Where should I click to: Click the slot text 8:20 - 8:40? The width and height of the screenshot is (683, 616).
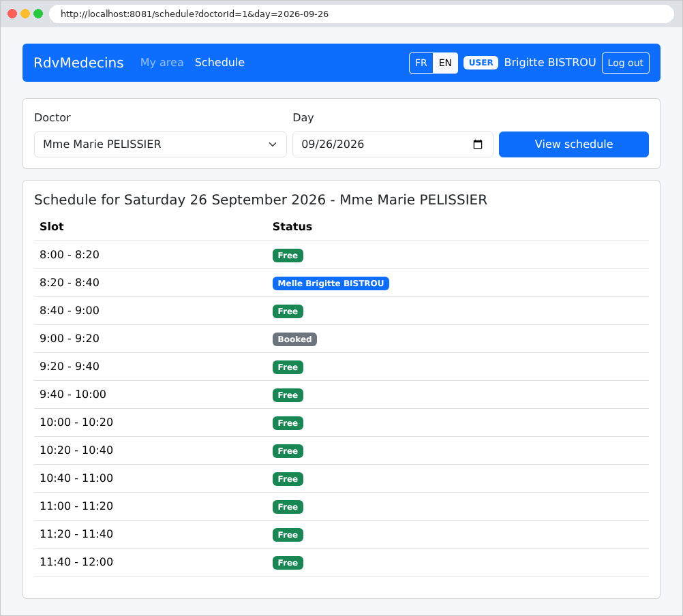(70, 283)
